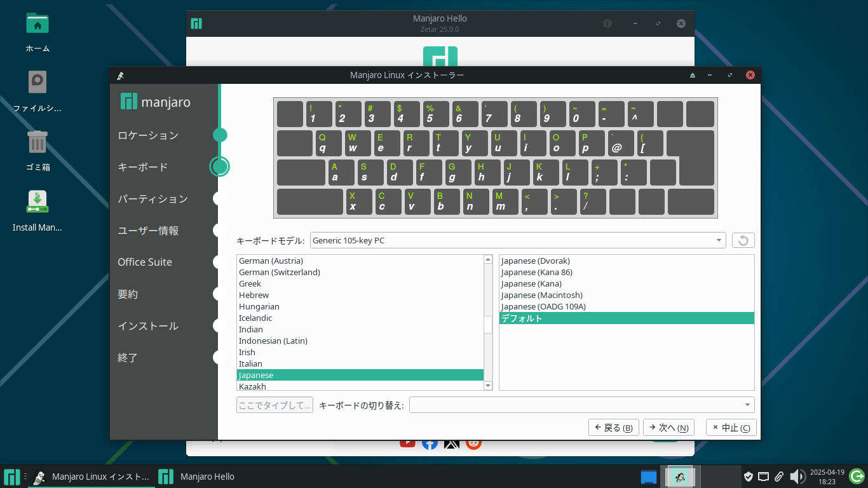Open the clipboard paperclip tray icon
The width and height of the screenshot is (868, 488).
(778, 477)
